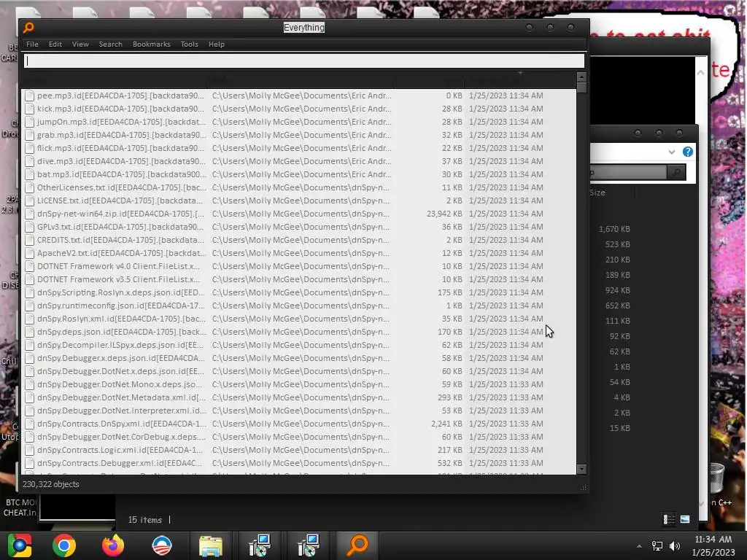Click the file icon for dive.mp3.id
This screenshot has height=560, width=747.
[x=29, y=161]
